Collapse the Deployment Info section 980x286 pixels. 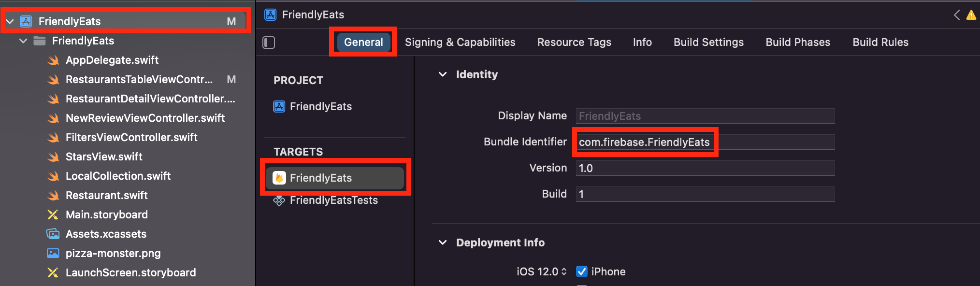pyautogui.click(x=443, y=243)
